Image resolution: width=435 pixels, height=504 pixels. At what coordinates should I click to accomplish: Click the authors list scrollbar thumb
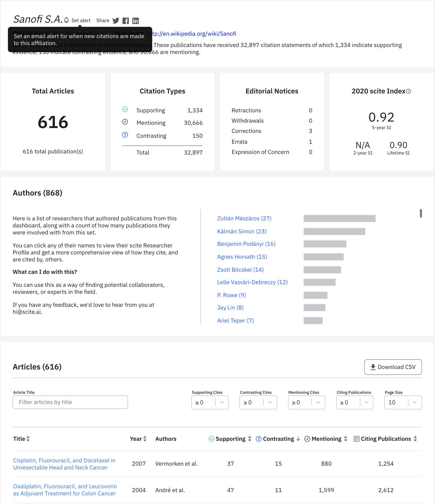click(x=421, y=213)
